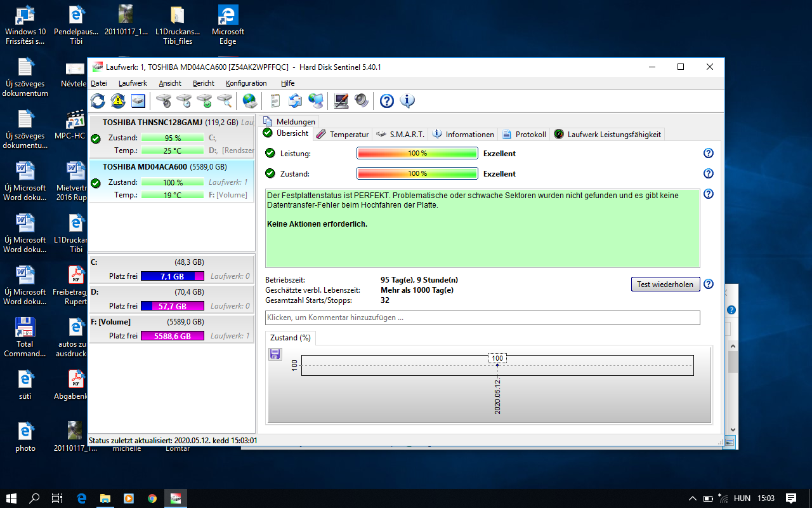Open help for the Leistung row
812x508 pixels.
[709, 153]
